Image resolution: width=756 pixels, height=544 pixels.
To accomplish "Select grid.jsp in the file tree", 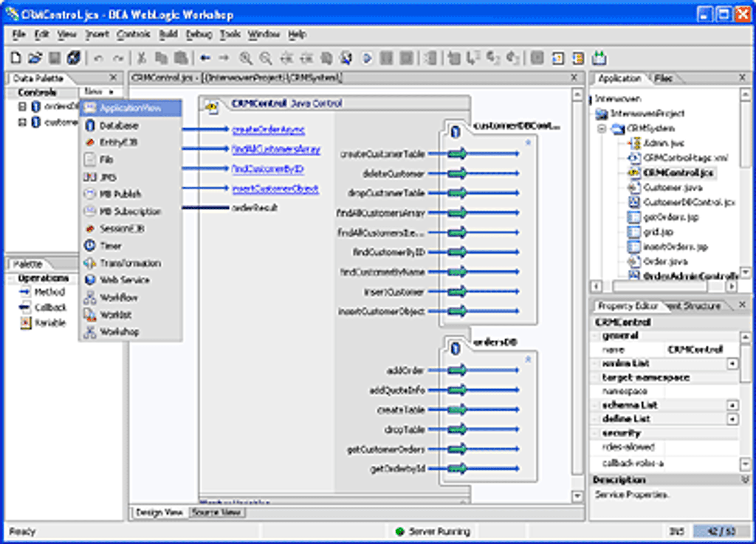I will pos(658,232).
